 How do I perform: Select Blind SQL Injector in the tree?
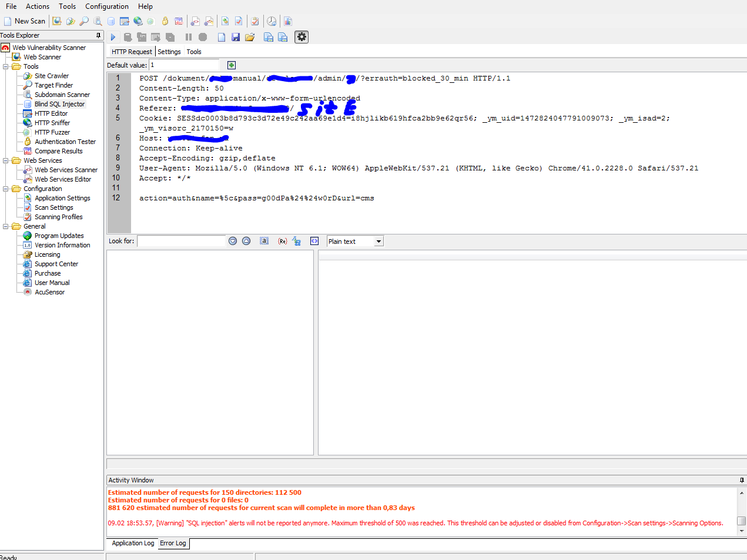[59, 104]
